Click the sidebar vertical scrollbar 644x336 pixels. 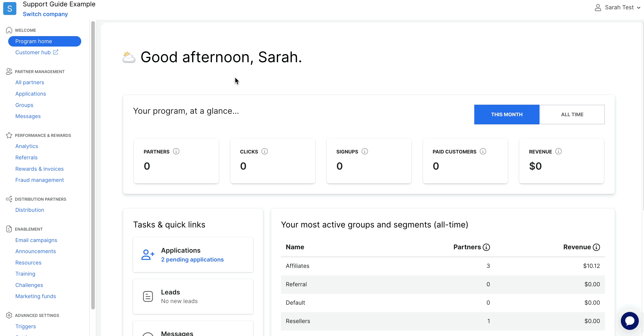93,165
